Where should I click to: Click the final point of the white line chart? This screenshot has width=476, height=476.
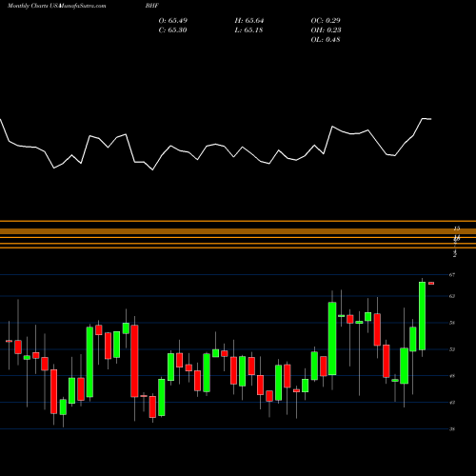click(431, 119)
